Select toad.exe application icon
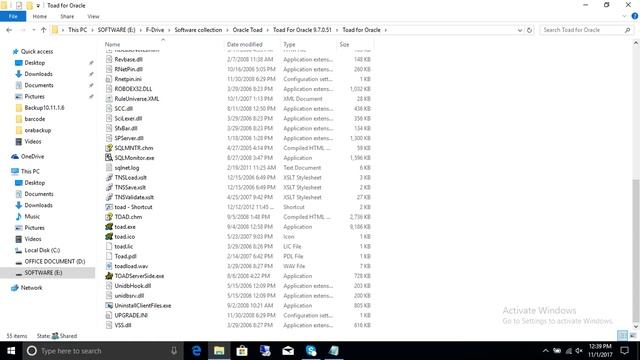The width and height of the screenshot is (640, 360). (109, 227)
